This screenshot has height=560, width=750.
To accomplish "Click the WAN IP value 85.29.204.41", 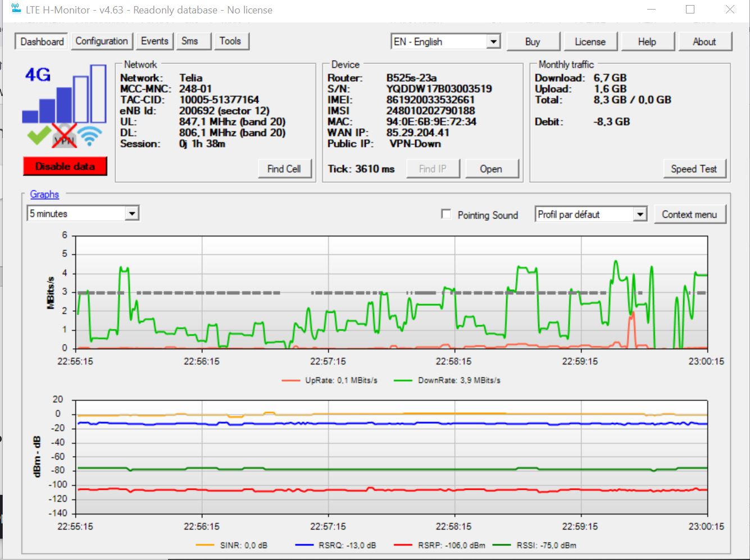I will pos(418,133).
